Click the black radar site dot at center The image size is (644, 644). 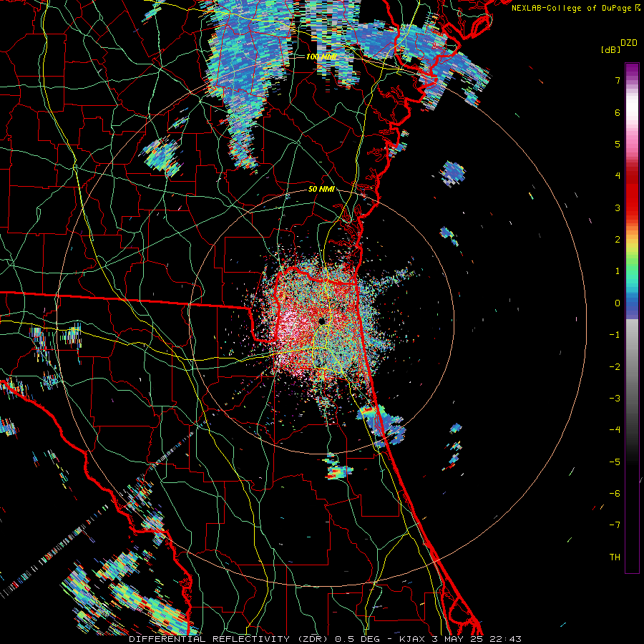point(321,321)
